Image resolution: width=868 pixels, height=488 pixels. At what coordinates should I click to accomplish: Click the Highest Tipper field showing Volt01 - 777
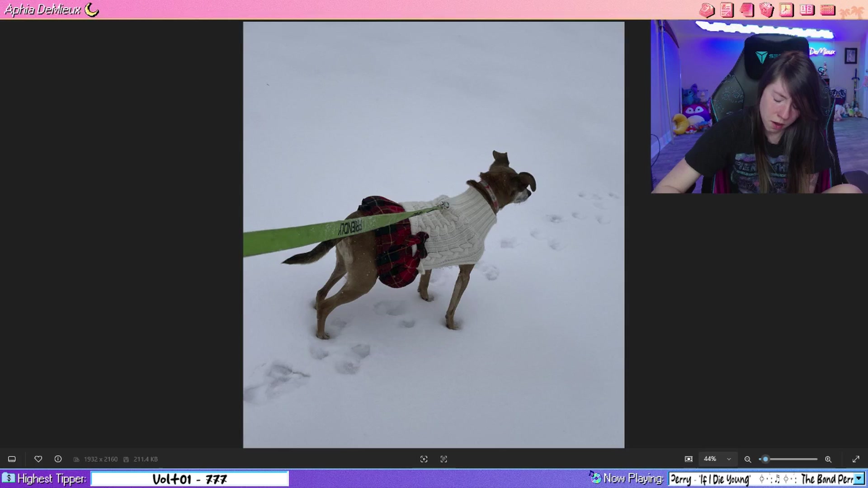click(x=189, y=479)
